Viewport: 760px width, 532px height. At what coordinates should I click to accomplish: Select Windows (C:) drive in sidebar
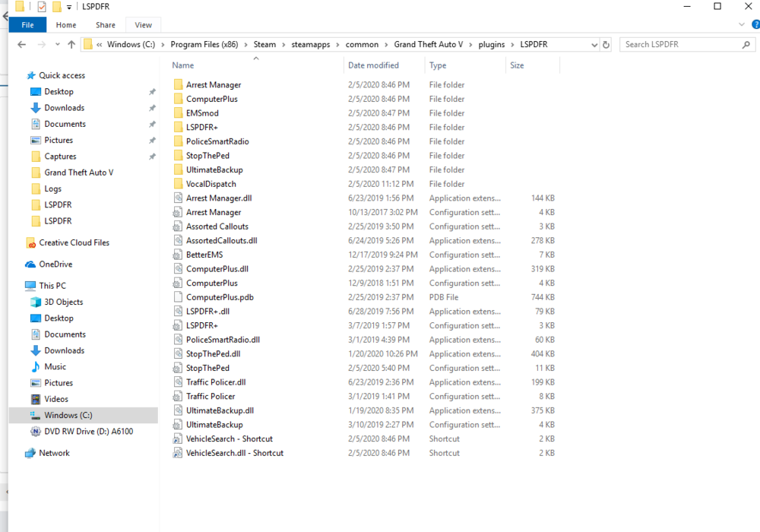(84, 415)
